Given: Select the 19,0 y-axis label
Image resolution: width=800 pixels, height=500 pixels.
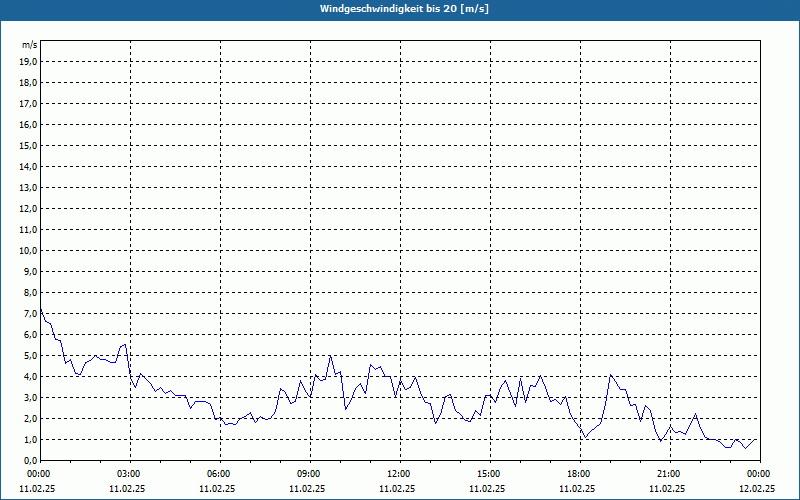Looking at the screenshot, I should pyautogui.click(x=28, y=62).
